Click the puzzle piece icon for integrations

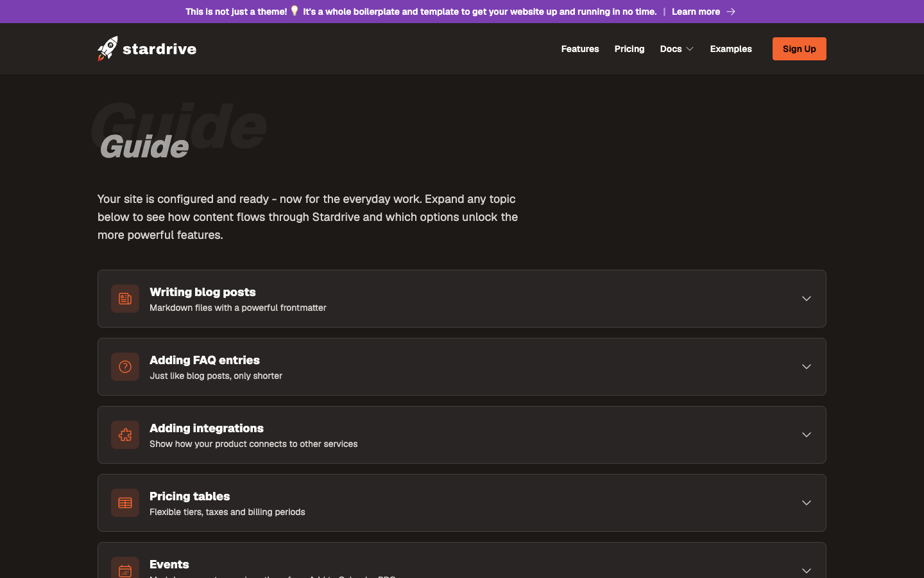coord(125,435)
